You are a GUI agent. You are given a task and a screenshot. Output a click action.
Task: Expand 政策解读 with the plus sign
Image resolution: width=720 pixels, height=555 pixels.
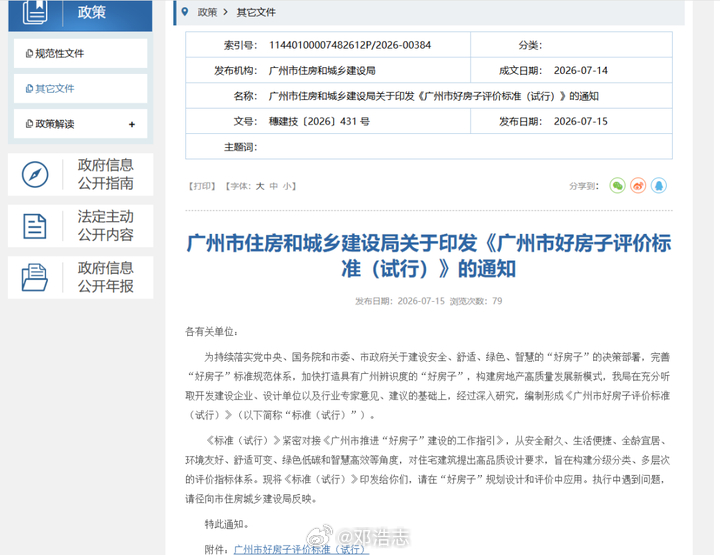point(132,124)
